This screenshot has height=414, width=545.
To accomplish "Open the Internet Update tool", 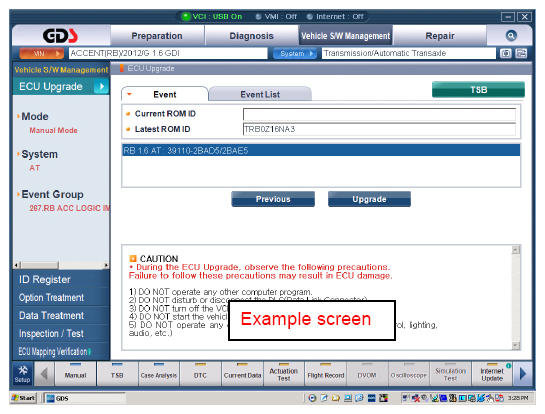I will (x=492, y=374).
